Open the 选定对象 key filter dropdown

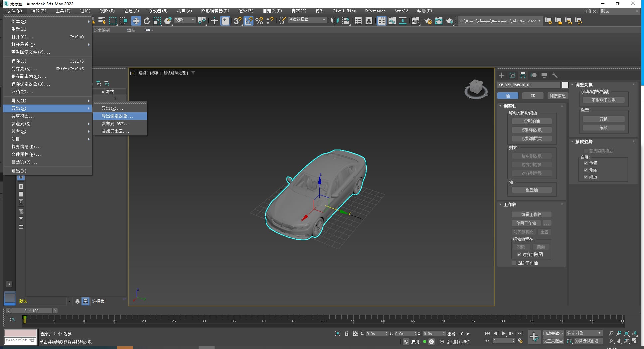[x=584, y=333]
